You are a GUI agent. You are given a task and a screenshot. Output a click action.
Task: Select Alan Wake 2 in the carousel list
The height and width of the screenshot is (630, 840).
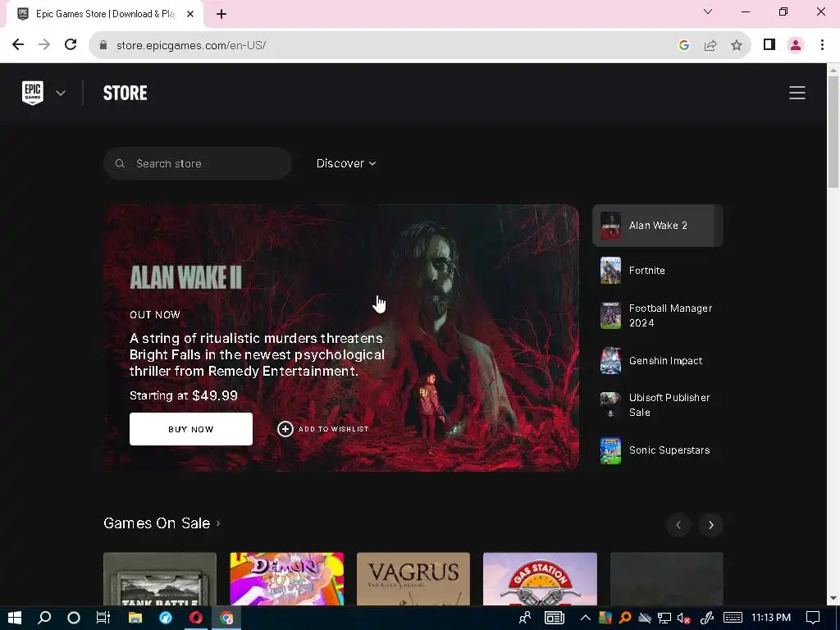pos(657,226)
